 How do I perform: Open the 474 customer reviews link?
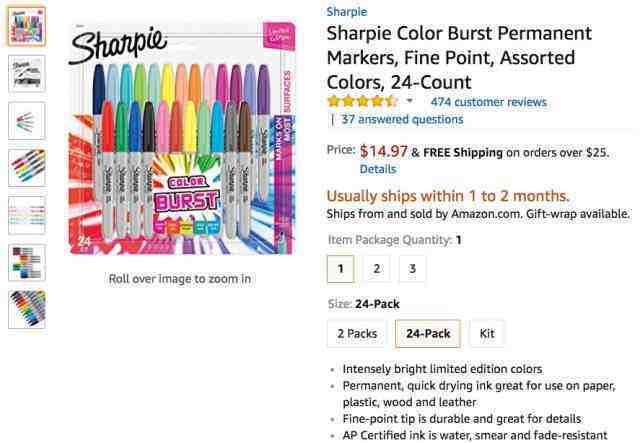[488, 102]
